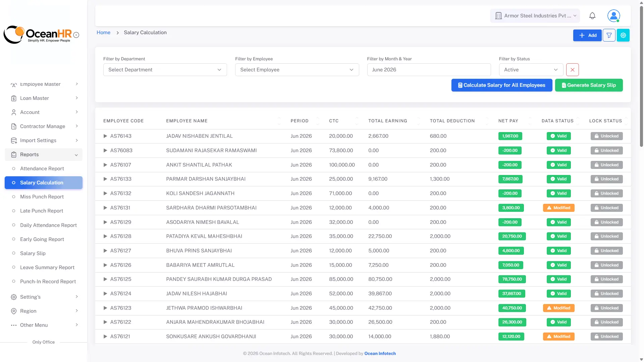
Task: Click the Contractor Manage document icon
Action: tap(14, 126)
